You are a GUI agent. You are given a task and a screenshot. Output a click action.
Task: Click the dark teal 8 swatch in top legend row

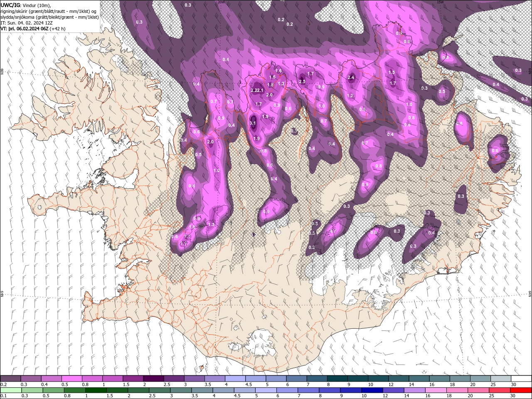337,379
